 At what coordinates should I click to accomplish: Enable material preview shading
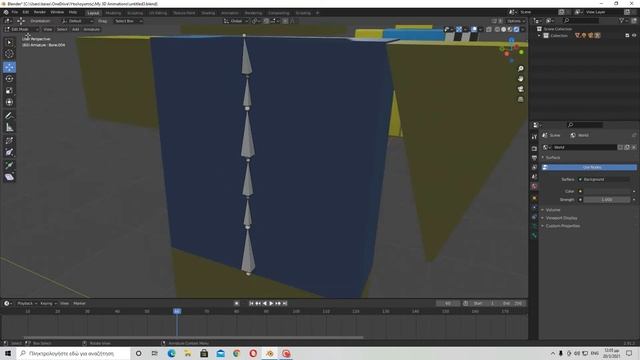coord(510,29)
